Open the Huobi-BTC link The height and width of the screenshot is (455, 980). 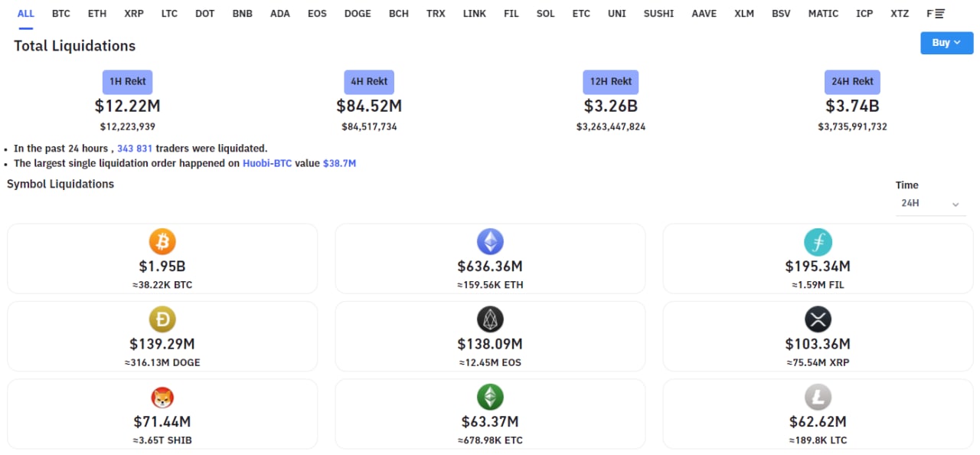267,163
